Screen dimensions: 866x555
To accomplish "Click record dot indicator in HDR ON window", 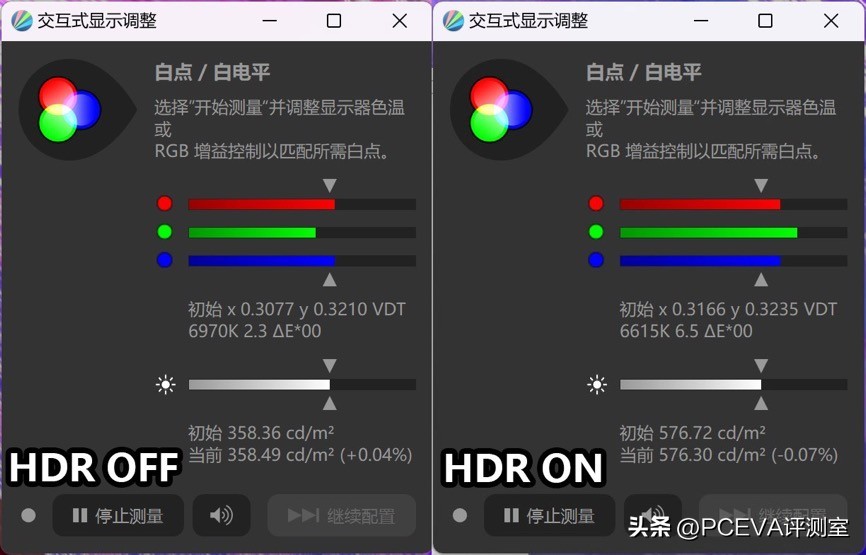I will [460, 516].
